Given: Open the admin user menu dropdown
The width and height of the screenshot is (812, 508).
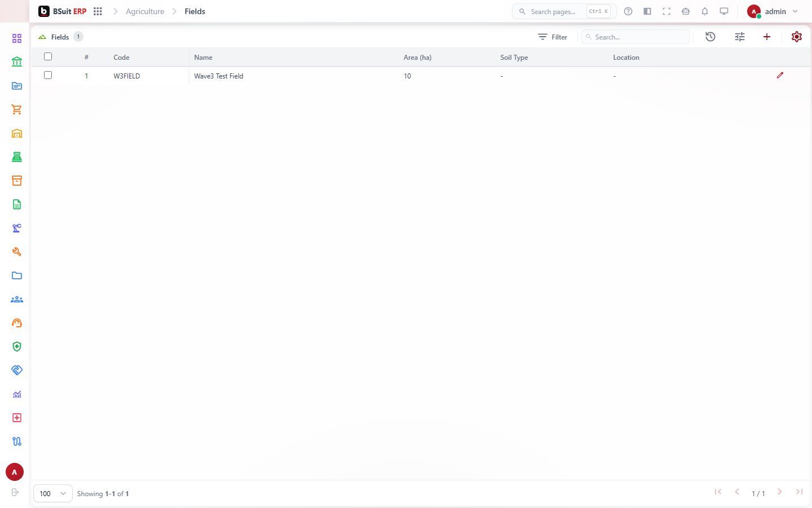Looking at the screenshot, I should [773, 11].
